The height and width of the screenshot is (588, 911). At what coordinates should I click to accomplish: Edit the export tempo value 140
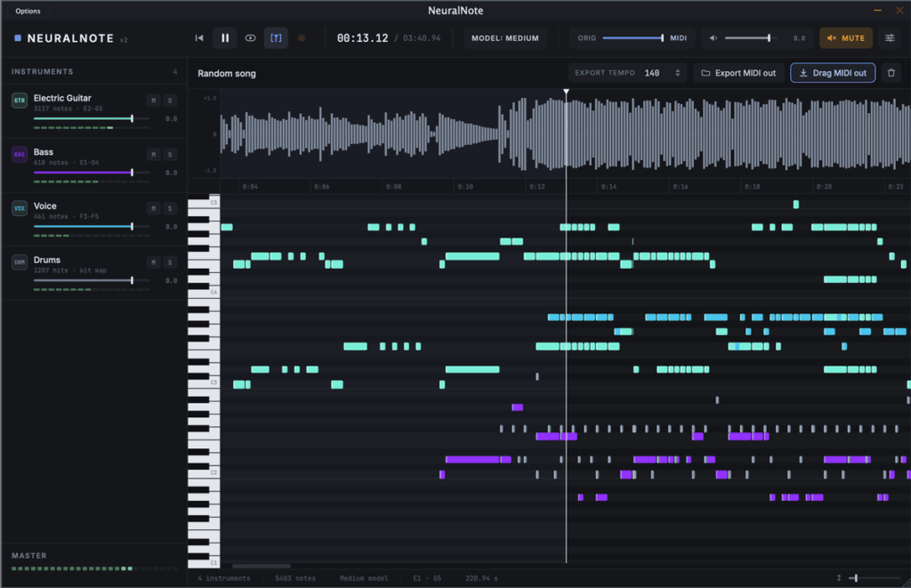[x=652, y=73]
